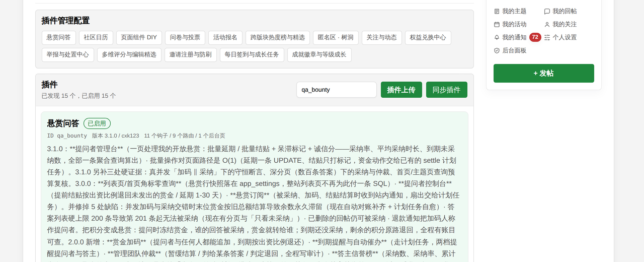Select the 悬赏问答 plugin config tag
The height and width of the screenshot is (262, 644).
click(59, 38)
